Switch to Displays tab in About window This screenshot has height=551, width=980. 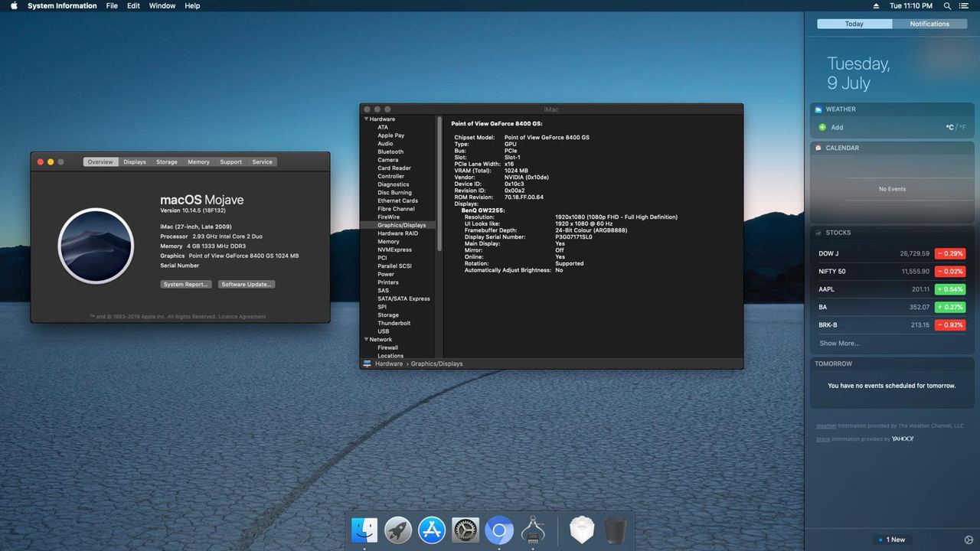pos(135,162)
